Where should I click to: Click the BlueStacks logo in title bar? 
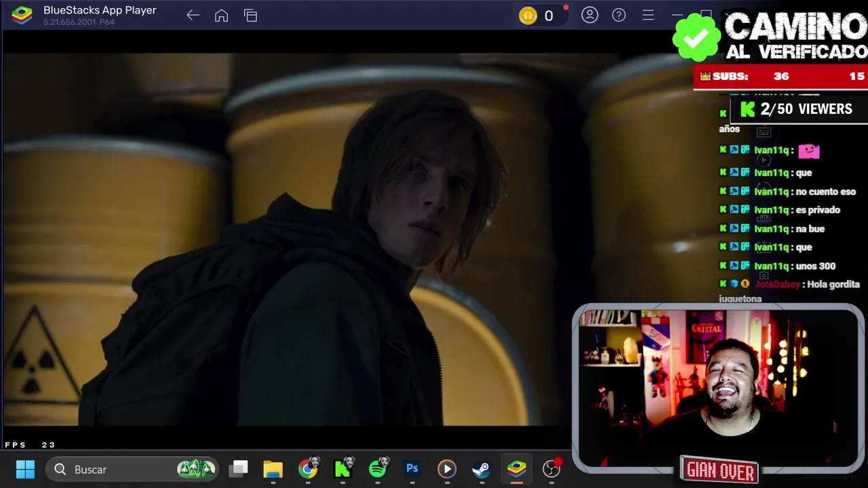pos(22,15)
